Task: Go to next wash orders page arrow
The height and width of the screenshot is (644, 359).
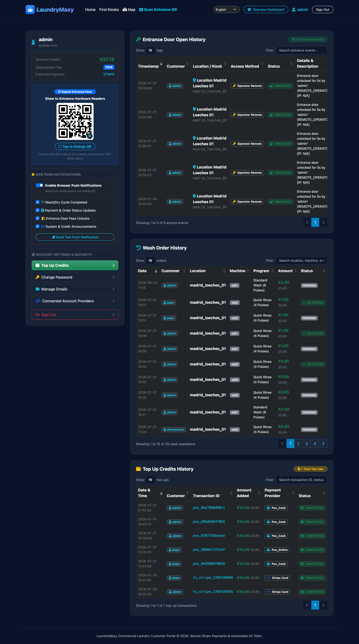Action: 323,443
